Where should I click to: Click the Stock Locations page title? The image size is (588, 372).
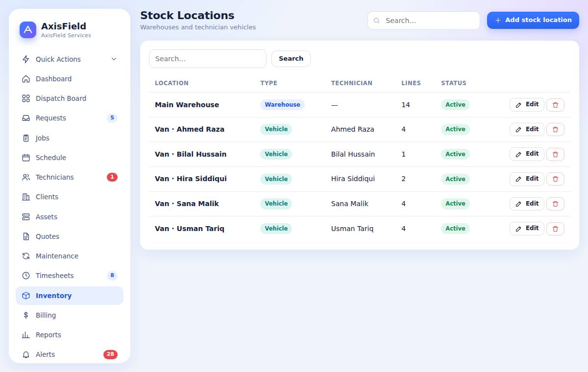pyautogui.click(x=187, y=16)
